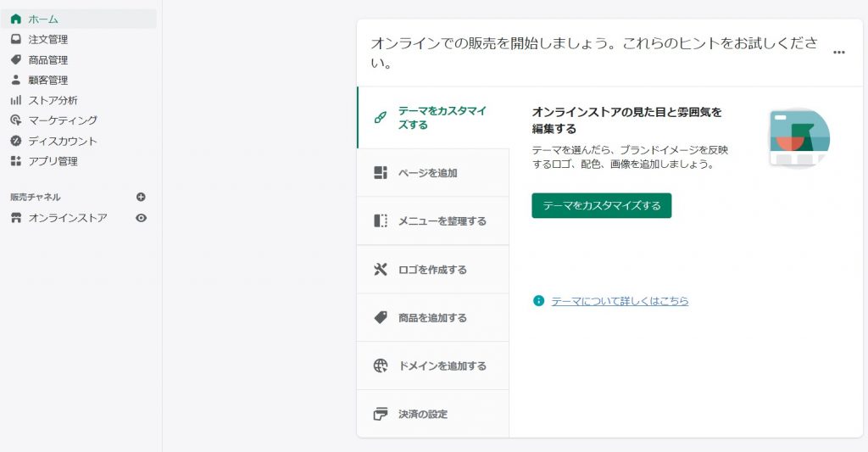
Task: Open the ロゴを作成する step
Action: (433, 269)
